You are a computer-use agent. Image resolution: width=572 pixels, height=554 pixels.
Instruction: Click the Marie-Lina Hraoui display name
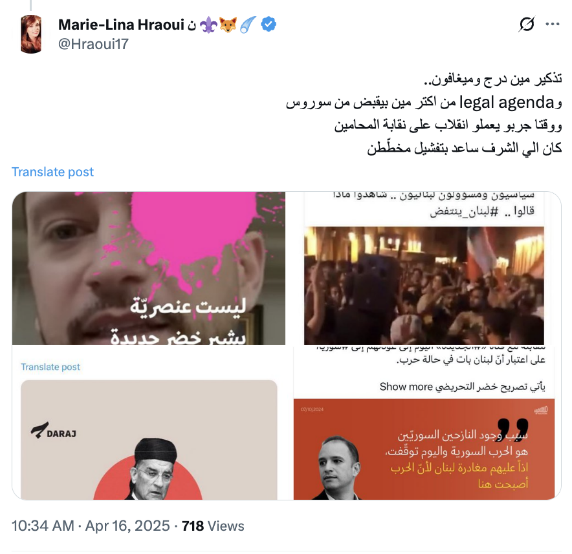121,25
